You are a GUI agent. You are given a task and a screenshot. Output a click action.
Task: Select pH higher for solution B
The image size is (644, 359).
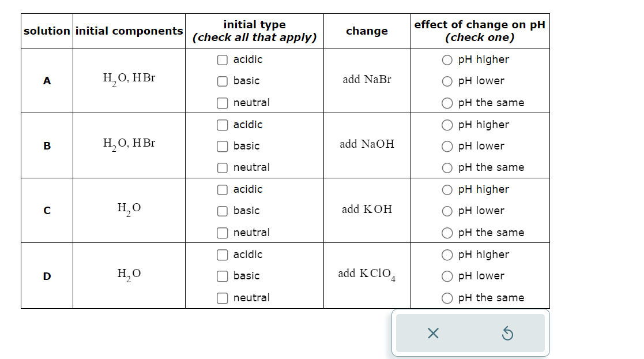coord(447,125)
